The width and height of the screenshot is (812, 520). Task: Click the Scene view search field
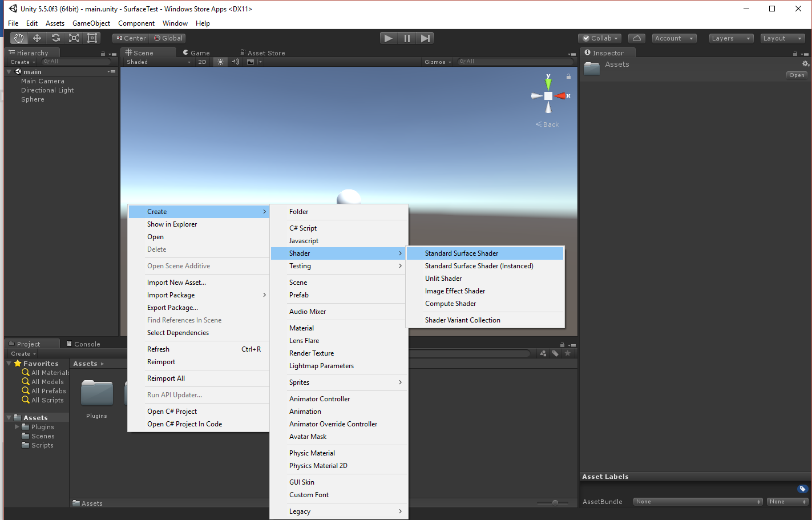point(516,62)
